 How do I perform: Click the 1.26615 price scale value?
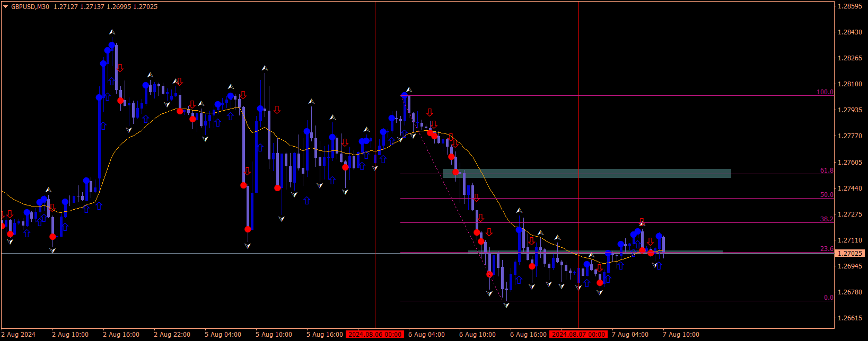click(850, 318)
